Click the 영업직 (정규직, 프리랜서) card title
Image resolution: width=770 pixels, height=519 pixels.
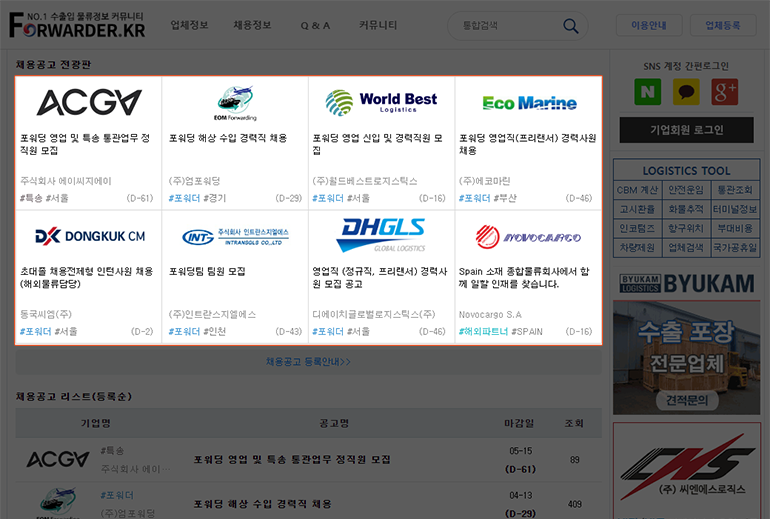click(380, 277)
